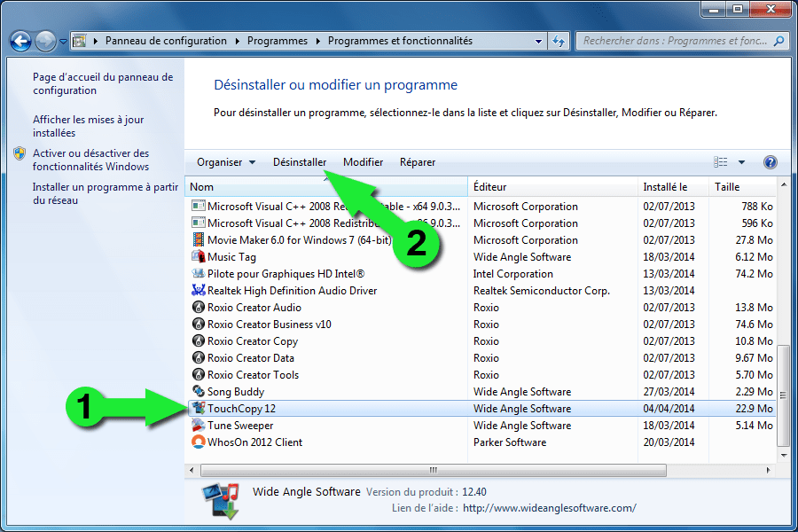Click Intel Corporation publisher cell
The width and height of the screenshot is (798, 532).
pyautogui.click(x=512, y=274)
